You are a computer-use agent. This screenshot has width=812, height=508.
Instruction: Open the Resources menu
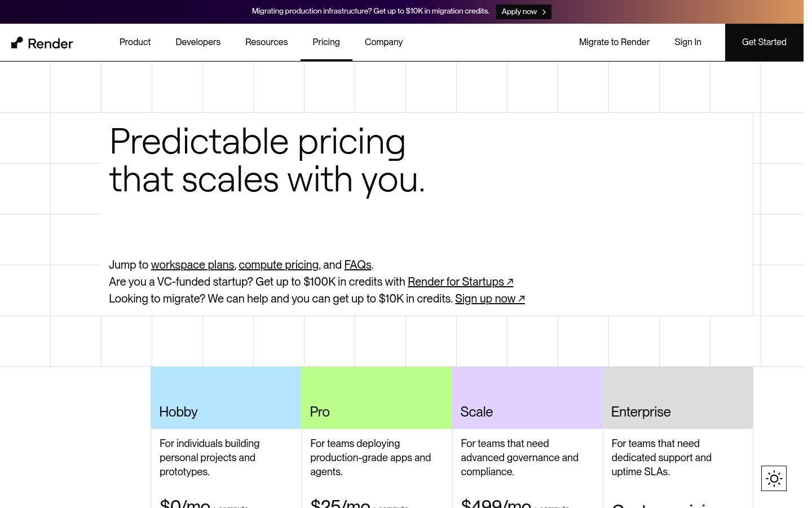[266, 42]
